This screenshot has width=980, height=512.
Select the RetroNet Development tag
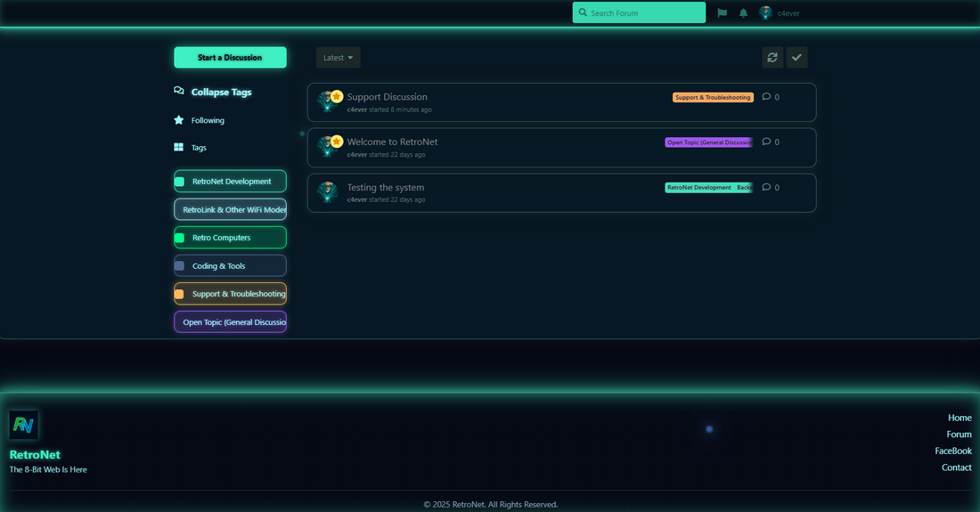click(x=230, y=181)
